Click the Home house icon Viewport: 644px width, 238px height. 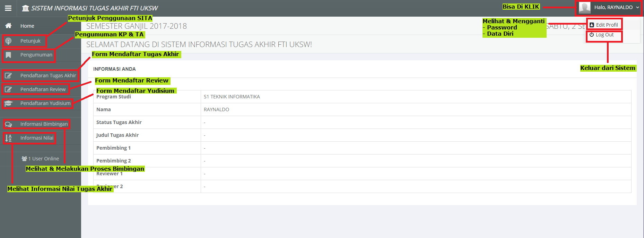(9, 26)
